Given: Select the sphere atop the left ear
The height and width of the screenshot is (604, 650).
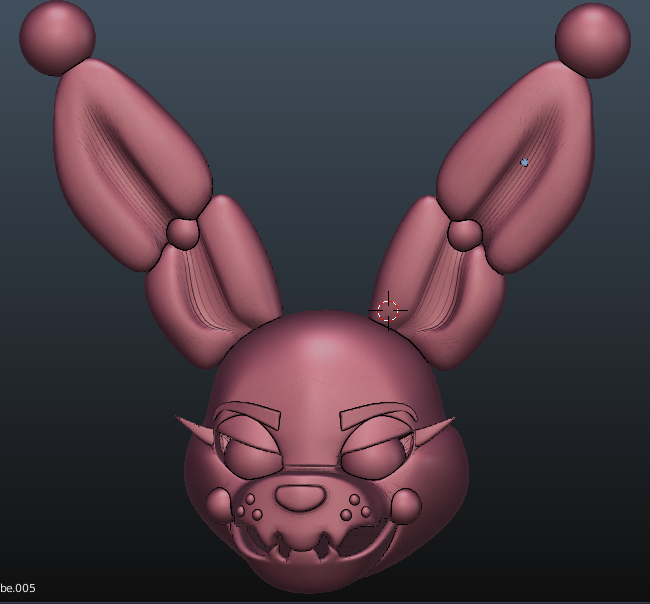Looking at the screenshot, I should pyautogui.click(x=57, y=38).
